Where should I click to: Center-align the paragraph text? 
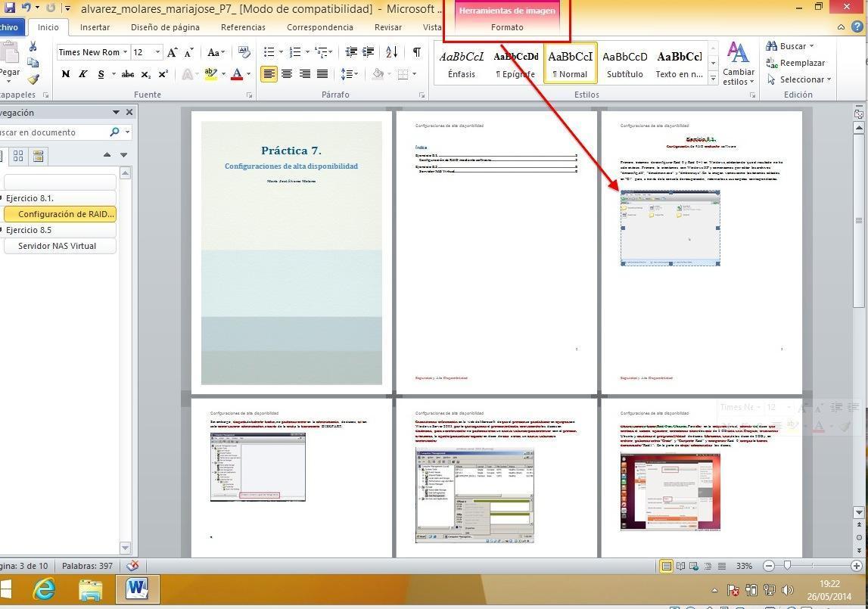(287, 74)
